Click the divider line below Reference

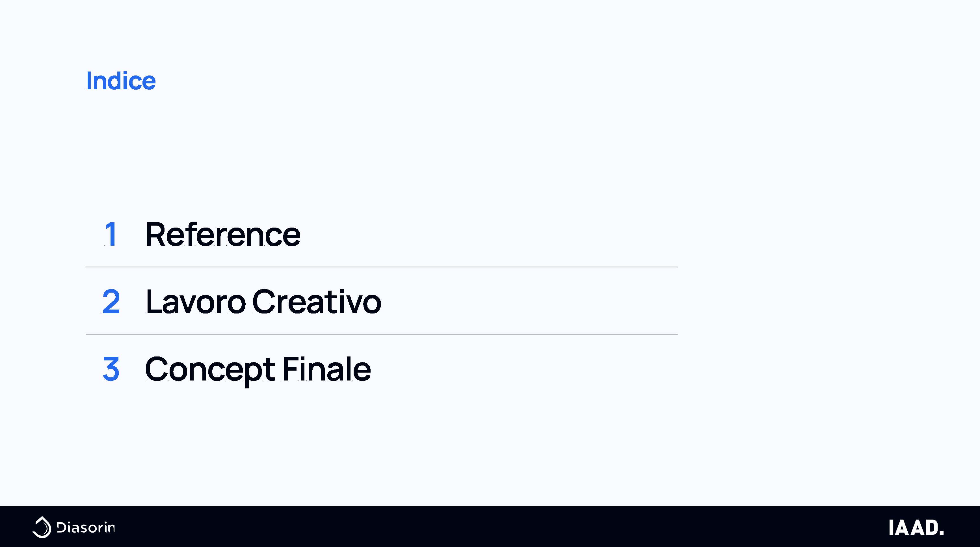(x=382, y=267)
